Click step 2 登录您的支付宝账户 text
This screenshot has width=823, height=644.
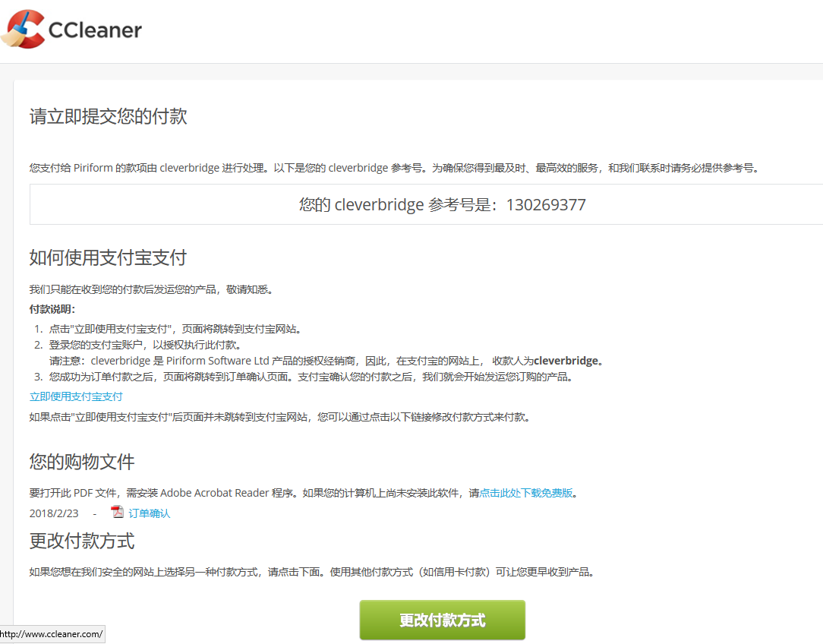(x=145, y=345)
